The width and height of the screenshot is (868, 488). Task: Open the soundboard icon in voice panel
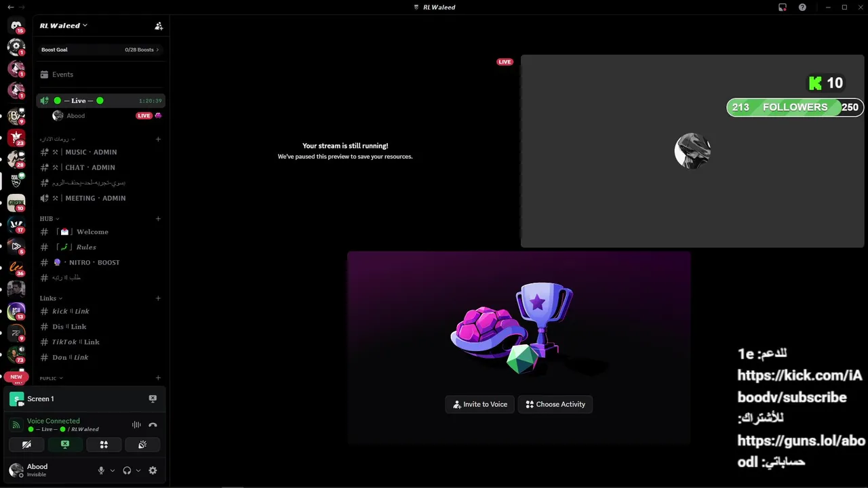coord(142,445)
